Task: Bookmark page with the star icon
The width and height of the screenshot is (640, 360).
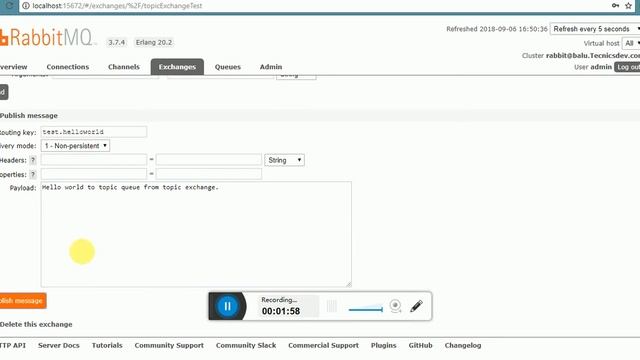Action: (x=629, y=6)
